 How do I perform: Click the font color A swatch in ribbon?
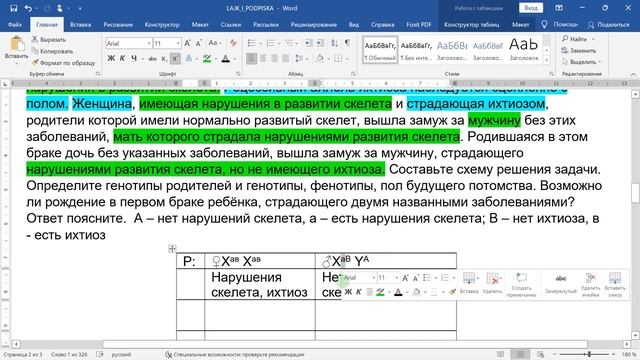tap(226, 59)
